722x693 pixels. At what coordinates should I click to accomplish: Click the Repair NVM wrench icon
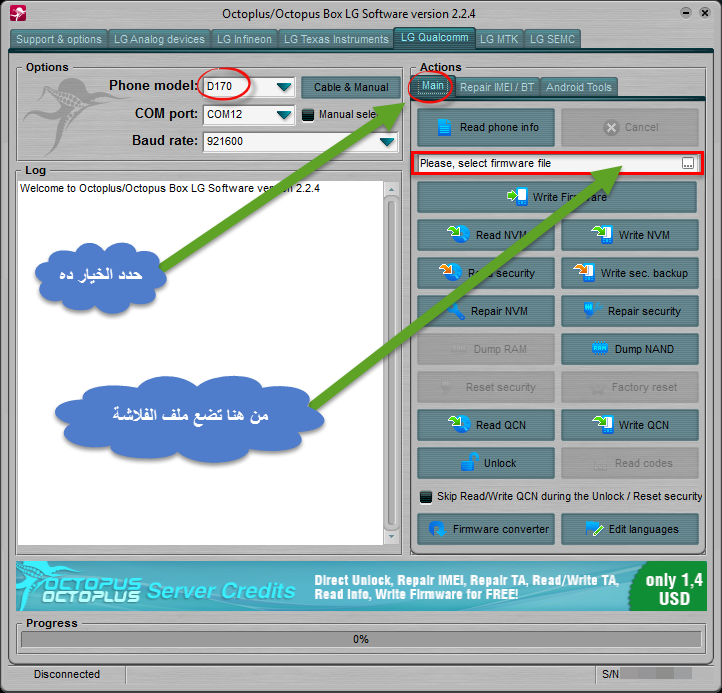[456, 311]
